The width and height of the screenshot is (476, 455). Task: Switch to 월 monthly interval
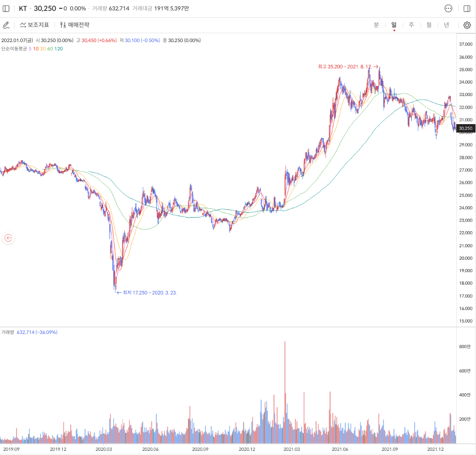point(429,25)
